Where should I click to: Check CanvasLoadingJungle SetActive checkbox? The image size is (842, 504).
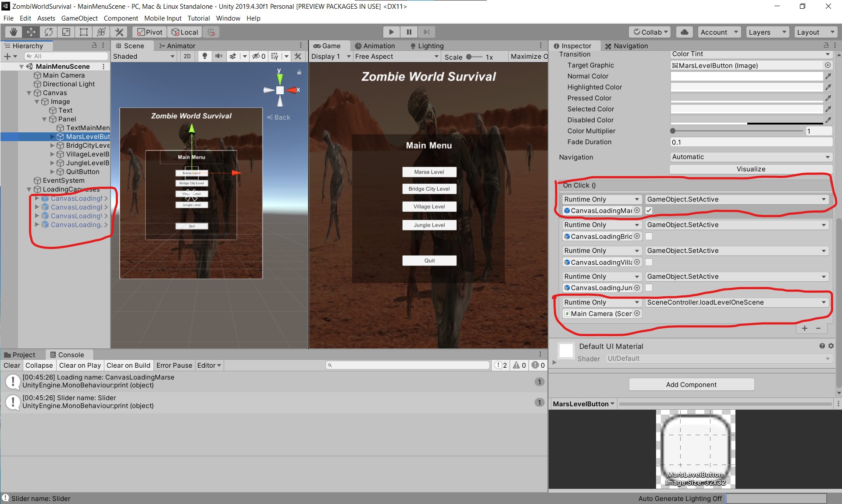tap(649, 287)
